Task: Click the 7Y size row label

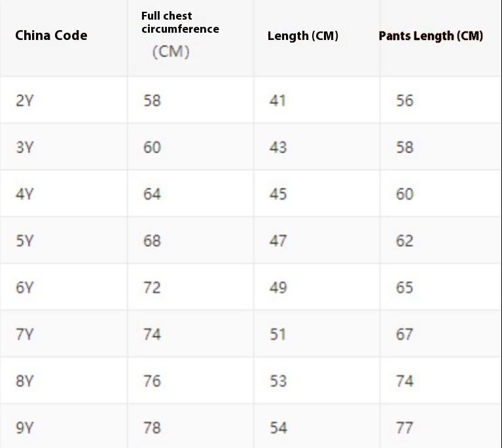Action: point(24,334)
